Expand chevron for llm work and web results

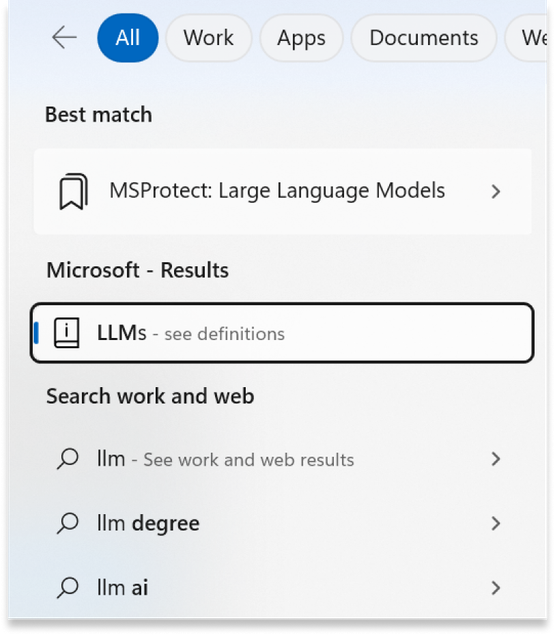(x=495, y=459)
